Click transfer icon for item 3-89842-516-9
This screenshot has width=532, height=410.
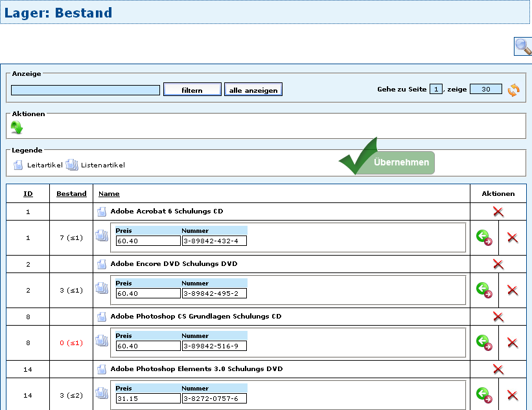point(483,343)
